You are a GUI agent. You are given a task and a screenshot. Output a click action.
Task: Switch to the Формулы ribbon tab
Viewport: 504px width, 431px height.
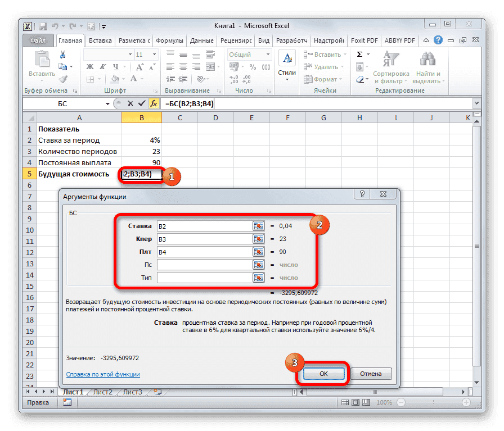pyautogui.click(x=170, y=40)
